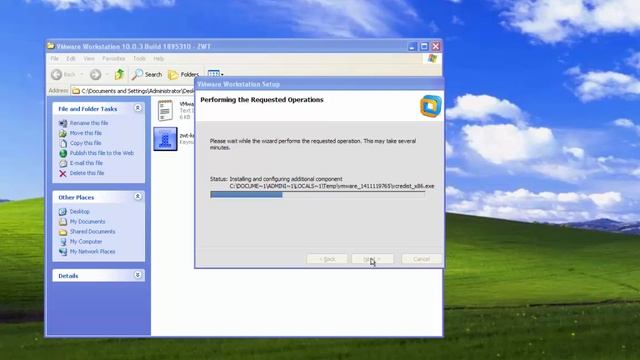
Task: Click E-mail this file link
Action: 86,163
